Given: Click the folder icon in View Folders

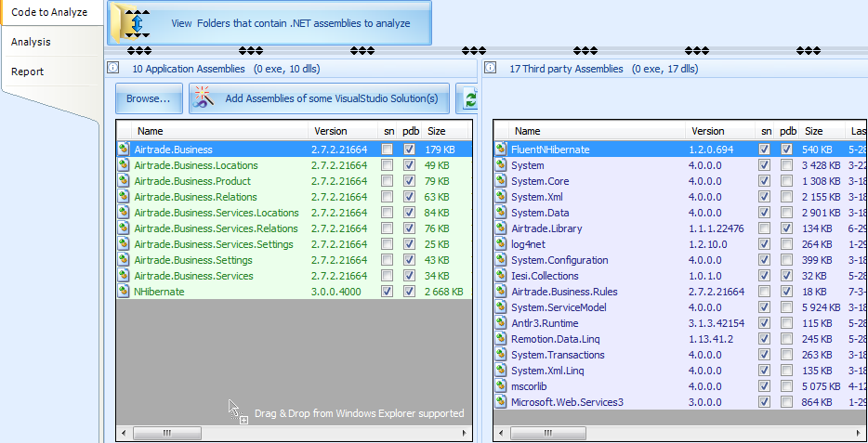Looking at the screenshot, I should point(129,23).
